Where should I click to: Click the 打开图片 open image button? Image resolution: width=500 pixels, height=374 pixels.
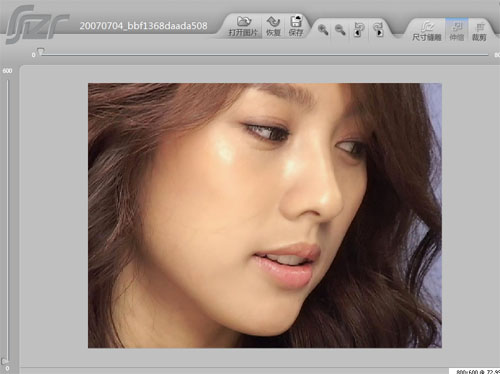tap(243, 26)
